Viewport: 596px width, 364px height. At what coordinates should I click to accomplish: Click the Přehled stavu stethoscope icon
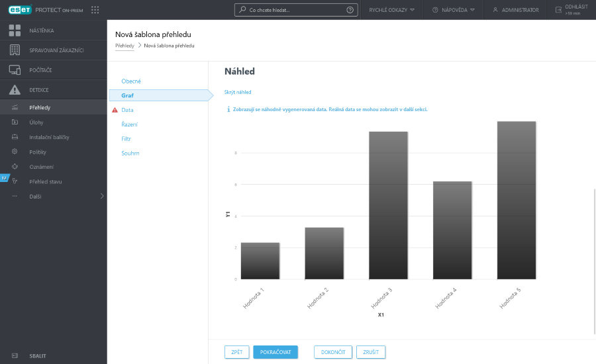tap(15, 181)
